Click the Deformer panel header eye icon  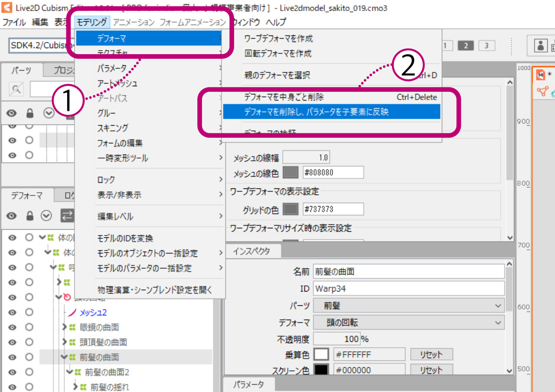pos(12,216)
